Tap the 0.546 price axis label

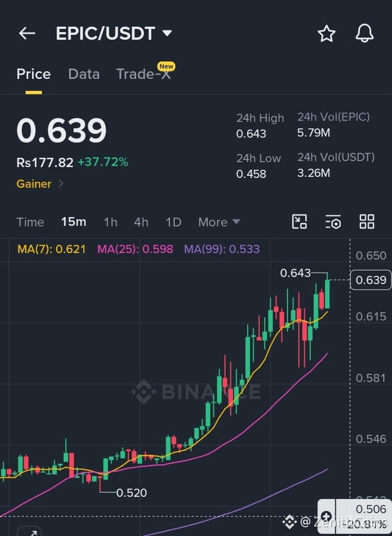coord(371,439)
